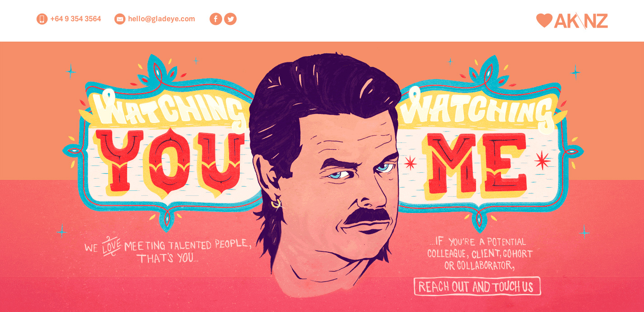This screenshot has height=312, width=644.
Task: Click Reach Out And Touch Us button
Action: click(x=477, y=286)
